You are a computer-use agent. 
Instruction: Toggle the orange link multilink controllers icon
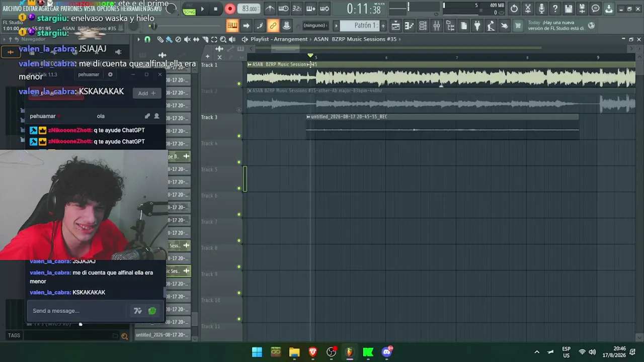point(273,26)
